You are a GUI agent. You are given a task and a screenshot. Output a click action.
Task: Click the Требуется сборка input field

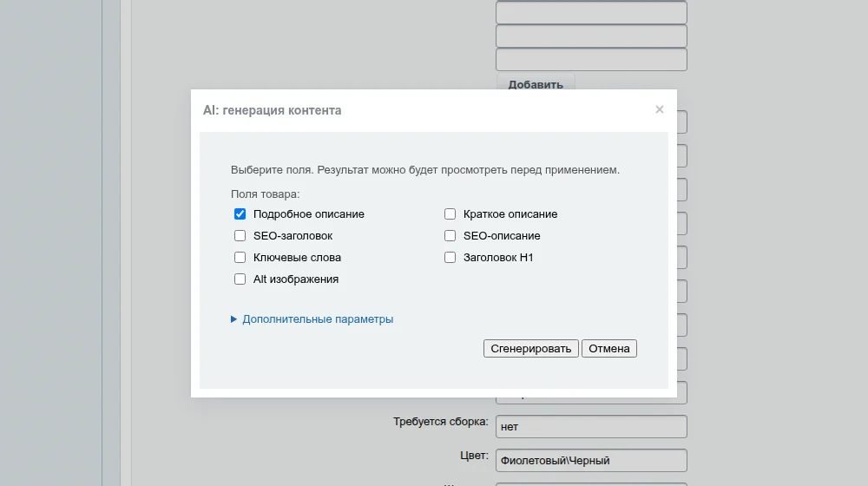[x=591, y=427]
